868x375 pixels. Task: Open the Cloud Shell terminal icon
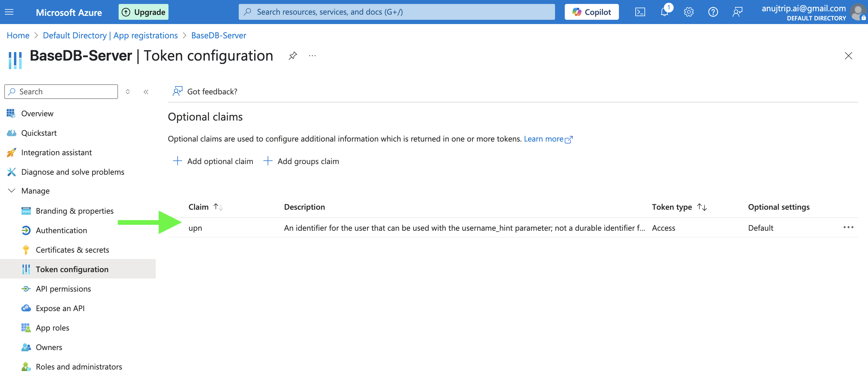tap(640, 12)
